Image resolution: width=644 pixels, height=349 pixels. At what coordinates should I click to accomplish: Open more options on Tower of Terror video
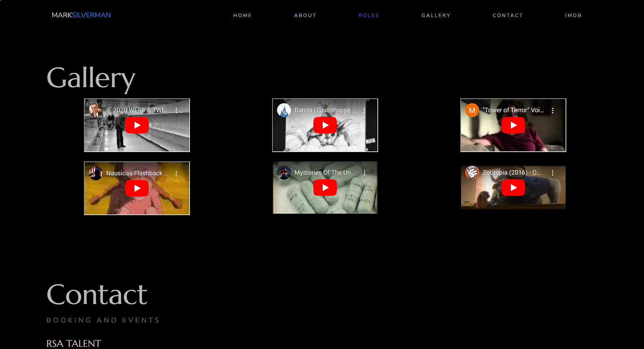(x=553, y=110)
